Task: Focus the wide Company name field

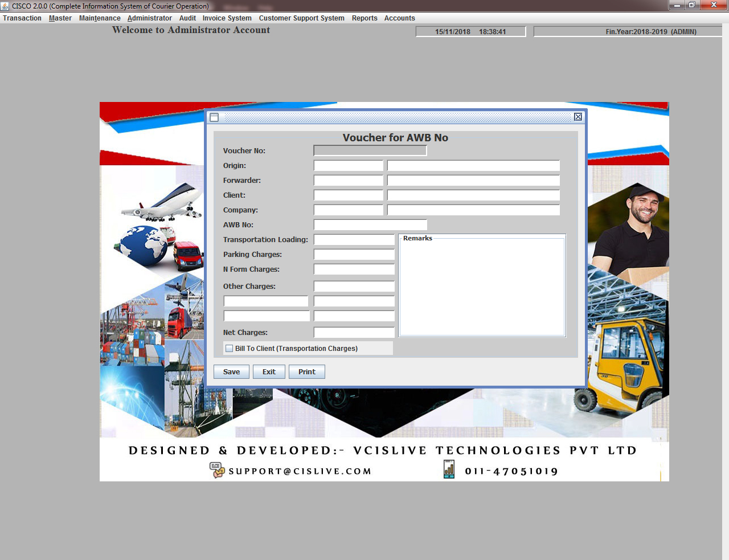Action: [x=473, y=210]
